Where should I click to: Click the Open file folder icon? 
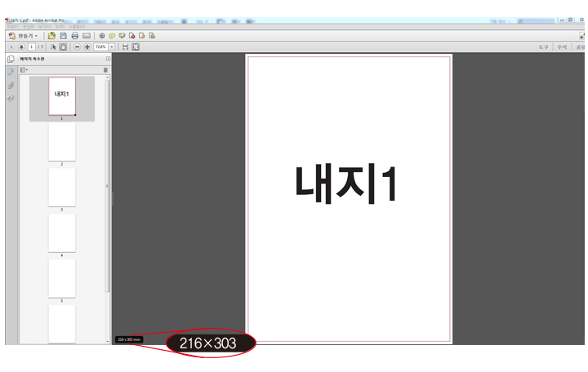52,36
